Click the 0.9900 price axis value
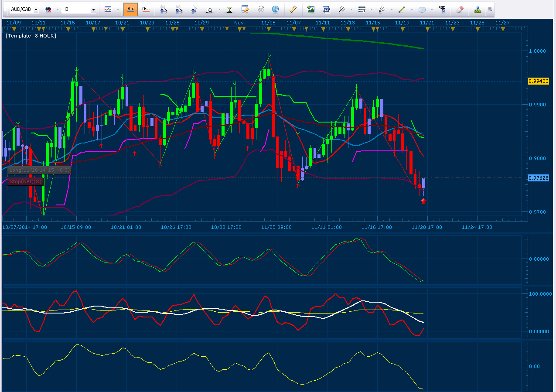Screen dimensions: 556x392 [x=537, y=105]
